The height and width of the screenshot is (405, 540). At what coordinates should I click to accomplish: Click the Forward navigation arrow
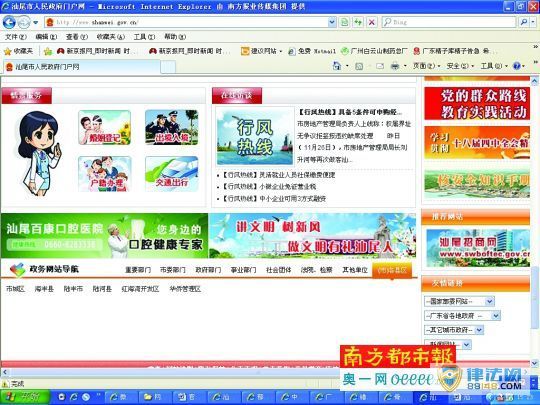(x=23, y=23)
